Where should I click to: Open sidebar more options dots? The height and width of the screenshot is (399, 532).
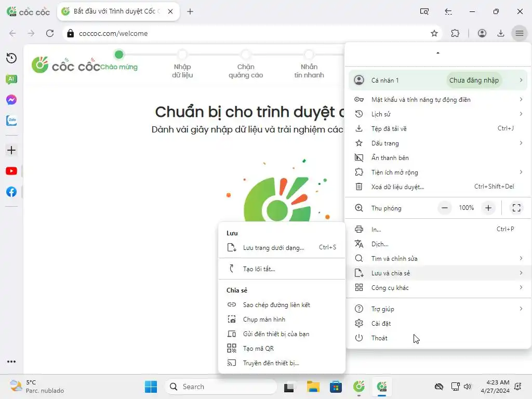coord(11,362)
